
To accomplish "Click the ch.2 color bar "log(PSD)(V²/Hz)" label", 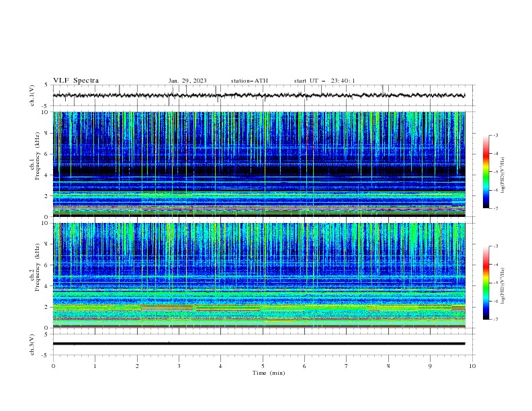I will point(502,286).
